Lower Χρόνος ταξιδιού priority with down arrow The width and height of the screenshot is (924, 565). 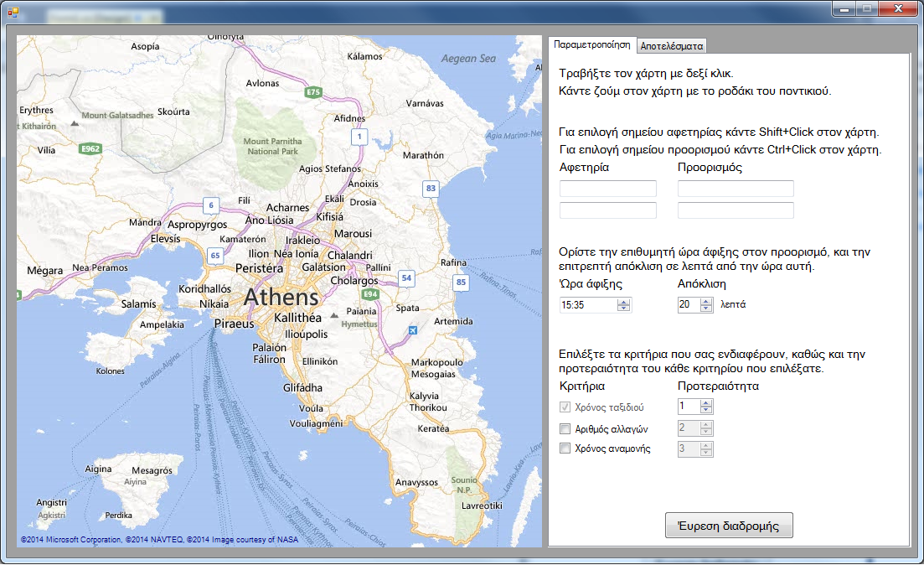706,409
